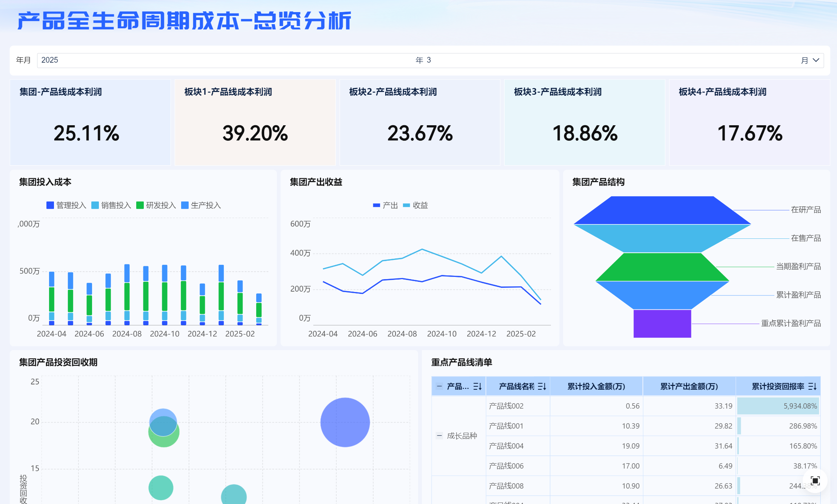This screenshot has width=837, height=504.
Task: Click the large purple bubble in 投资回收期 chart
Action: tap(345, 423)
